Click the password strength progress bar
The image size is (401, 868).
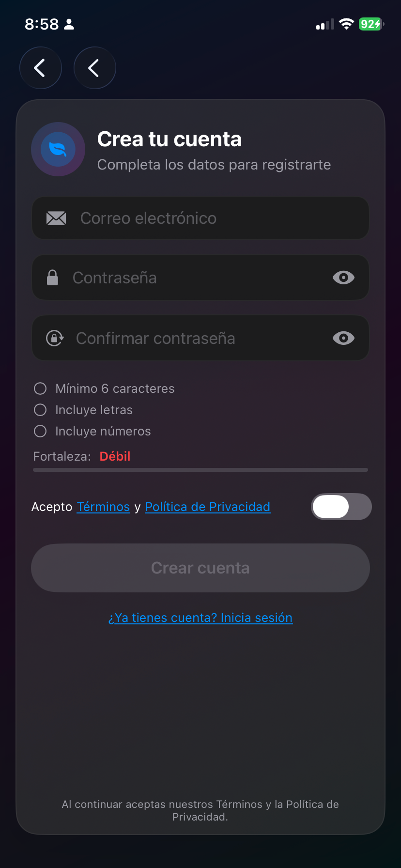pyautogui.click(x=200, y=470)
